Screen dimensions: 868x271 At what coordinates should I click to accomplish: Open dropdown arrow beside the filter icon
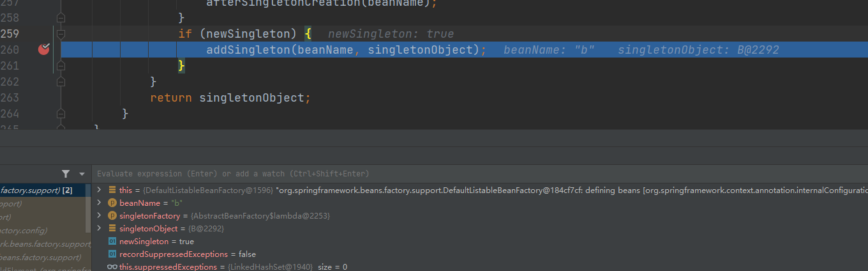pos(82,174)
